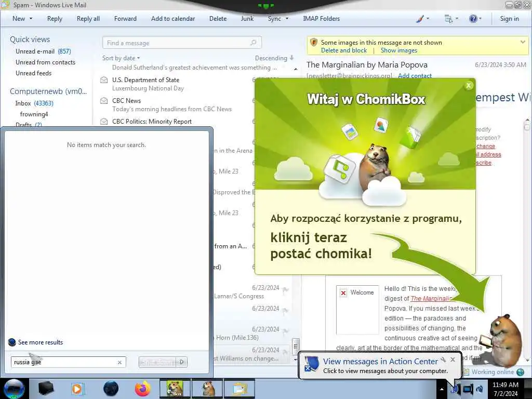Viewport: 532px width, 399px height.
Task: Close the Witaj w ChomikBox popup
Action: click(469, 86)
